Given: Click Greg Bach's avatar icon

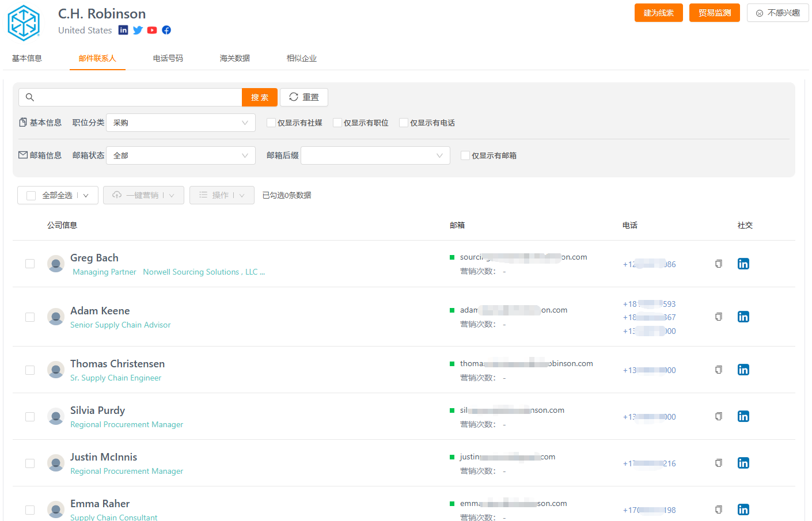Looking at the screenshot, I should (x=56, y=264).
